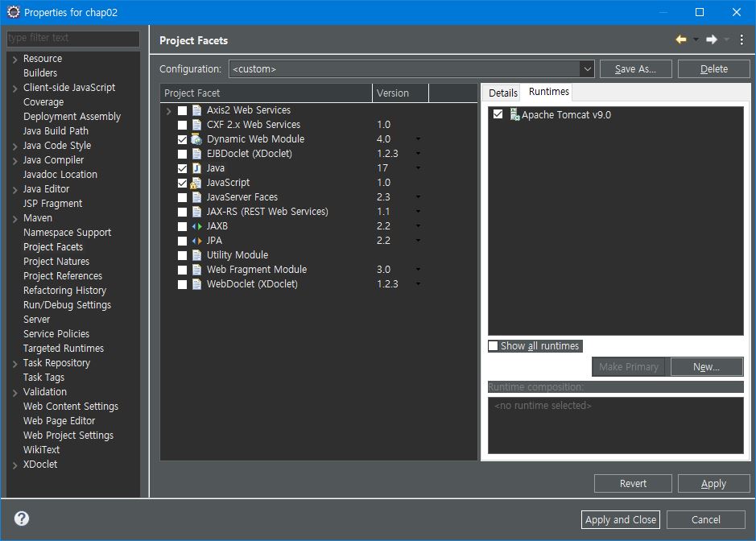The width and height of the screenshot is (756, 541).
Task: Click the WebDoclet document icon
Action: [196, 284]
